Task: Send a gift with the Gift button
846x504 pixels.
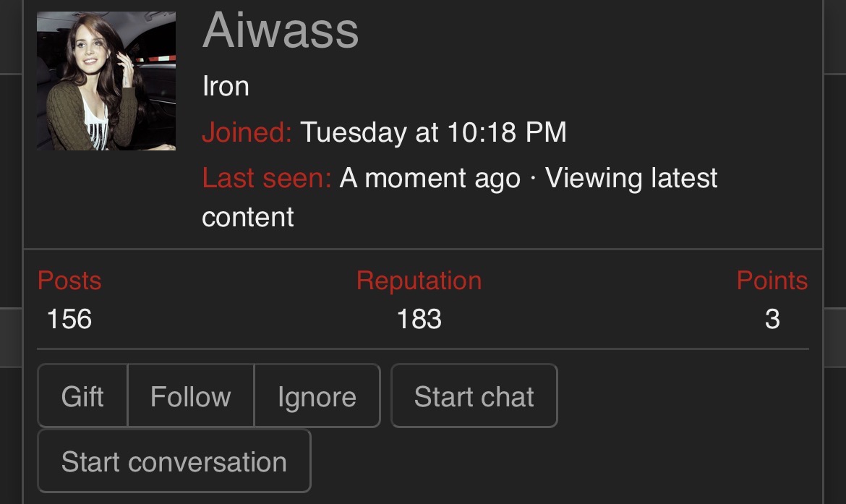Action: (82, 396)
